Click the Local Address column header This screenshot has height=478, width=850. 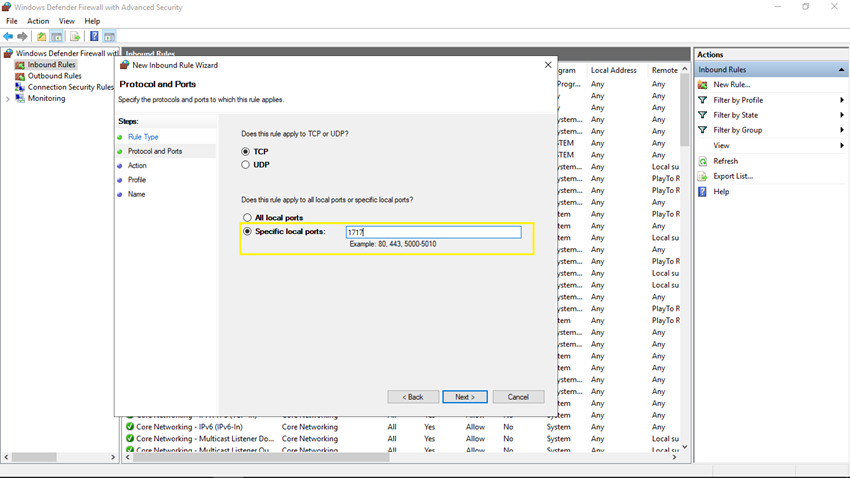tap(614, 70)
